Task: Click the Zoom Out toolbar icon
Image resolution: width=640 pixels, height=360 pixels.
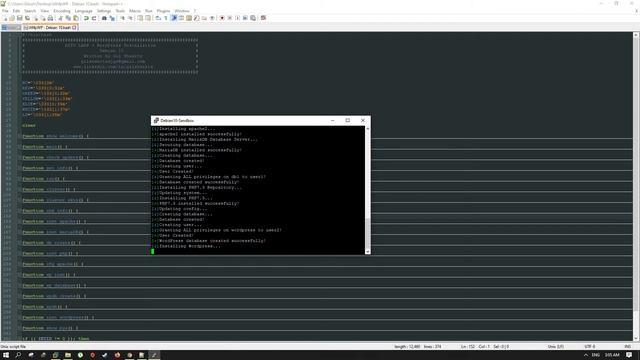Action: 130,18
